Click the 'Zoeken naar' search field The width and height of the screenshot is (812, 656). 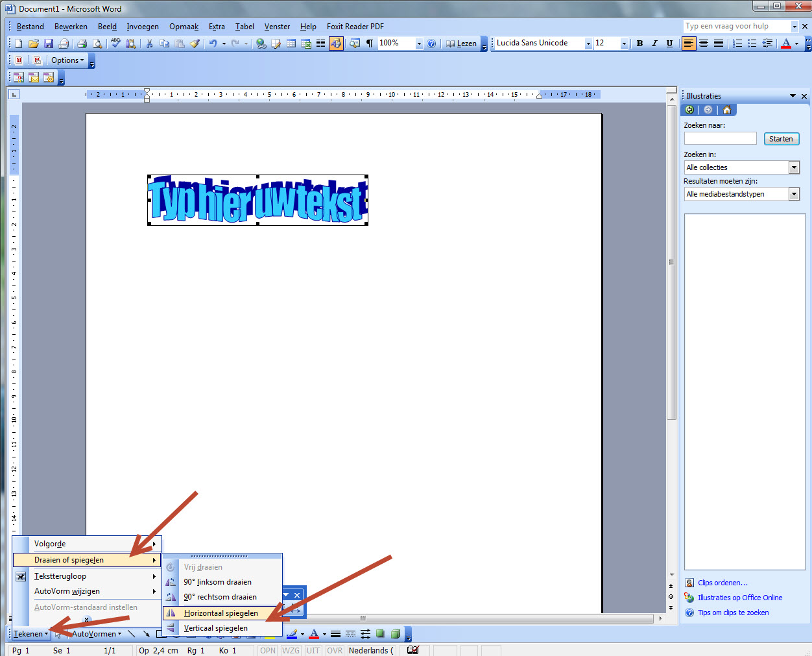coord(720,138)
